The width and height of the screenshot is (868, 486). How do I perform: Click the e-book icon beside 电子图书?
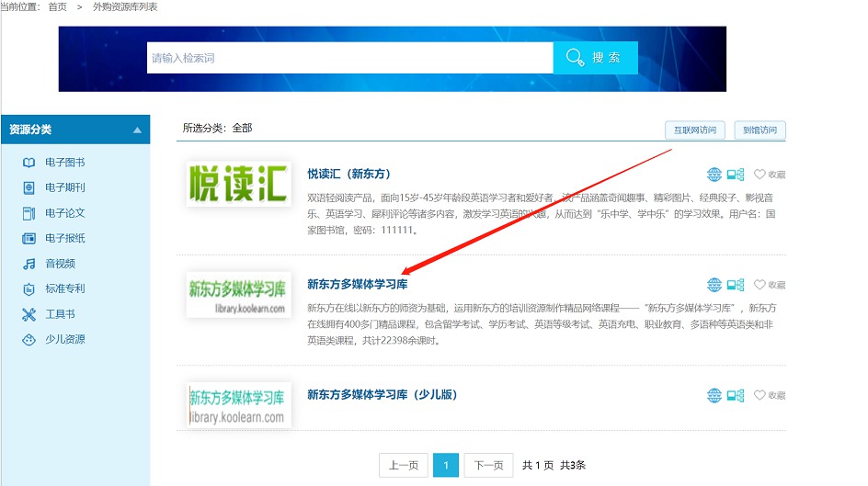pyautogui.click(x=29, y=163)
